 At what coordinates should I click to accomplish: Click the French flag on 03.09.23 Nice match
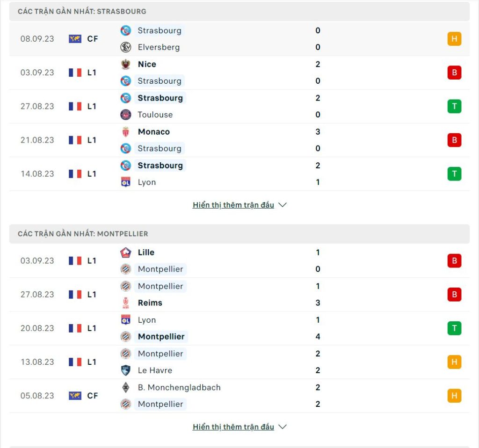pos(75,72)
